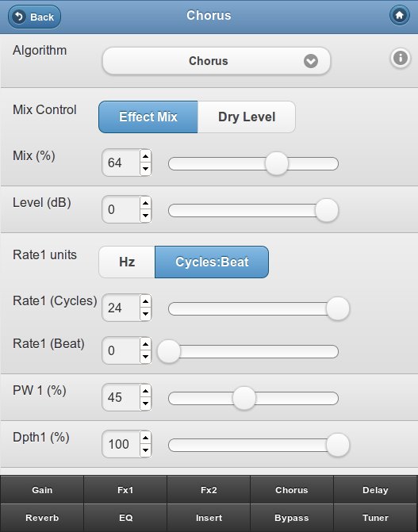This screenshot has height=532, width=418.
Task: Open the info icon beside Algorithm
Action: coord(401,58)
